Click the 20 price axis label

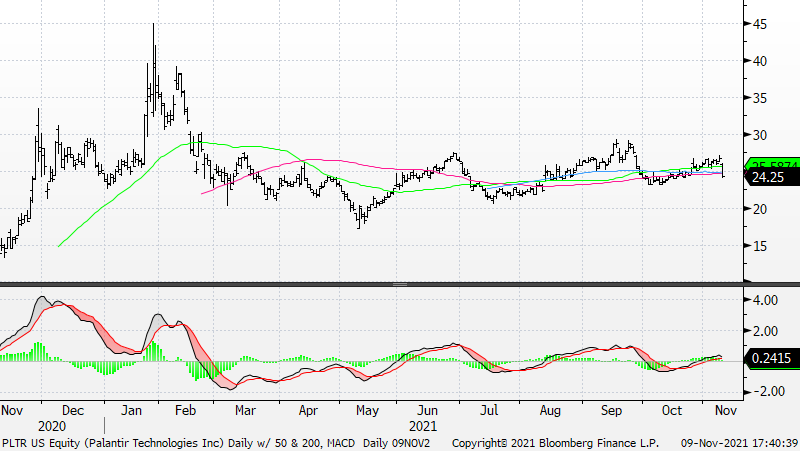759,209
